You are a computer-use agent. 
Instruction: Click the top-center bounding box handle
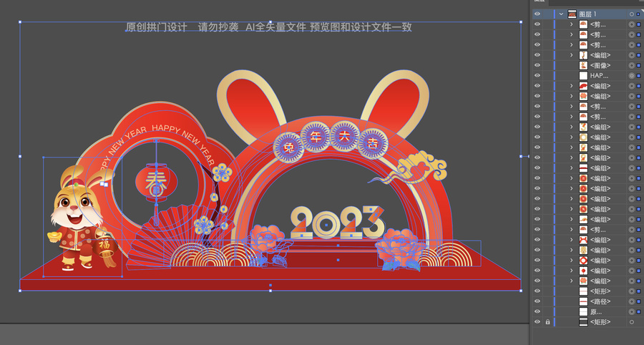pyautogui.click(x=270, y=22)
